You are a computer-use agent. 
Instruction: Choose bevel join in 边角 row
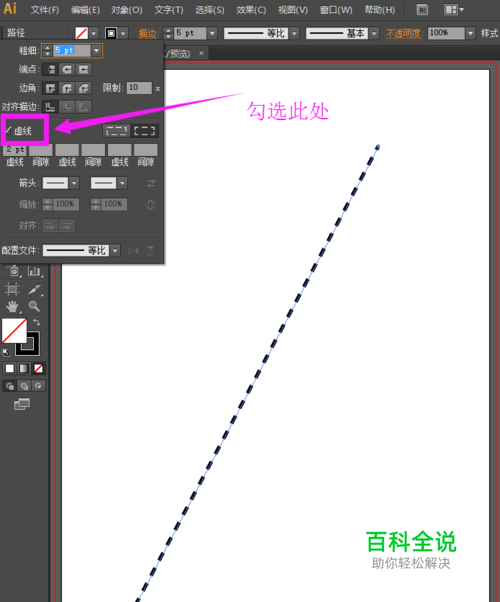[83, 88]
